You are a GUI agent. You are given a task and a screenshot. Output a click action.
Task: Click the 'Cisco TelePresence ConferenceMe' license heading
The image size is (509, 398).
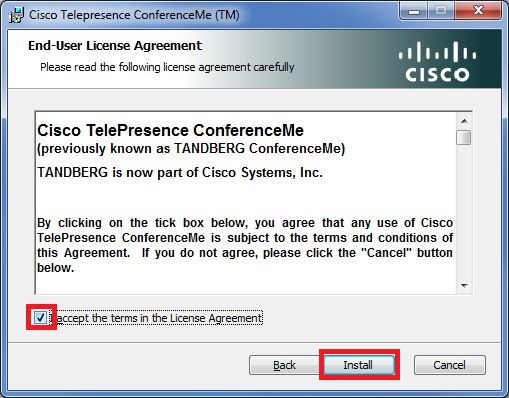point(170,130)
